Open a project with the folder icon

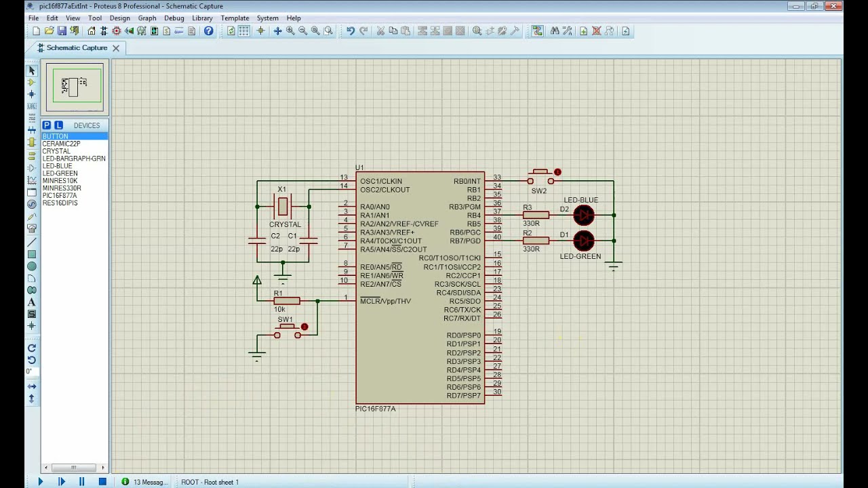[49, 31]
